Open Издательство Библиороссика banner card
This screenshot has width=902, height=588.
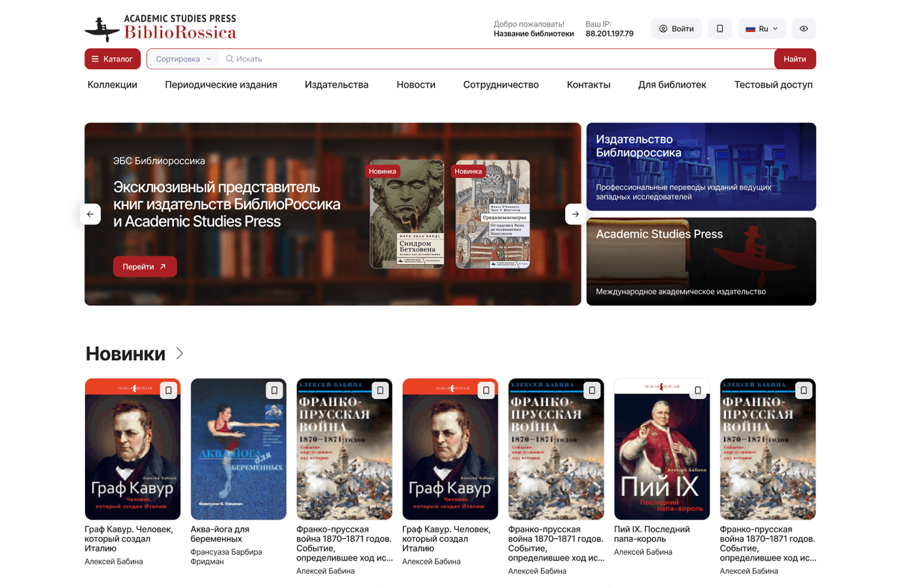point(701,167)
